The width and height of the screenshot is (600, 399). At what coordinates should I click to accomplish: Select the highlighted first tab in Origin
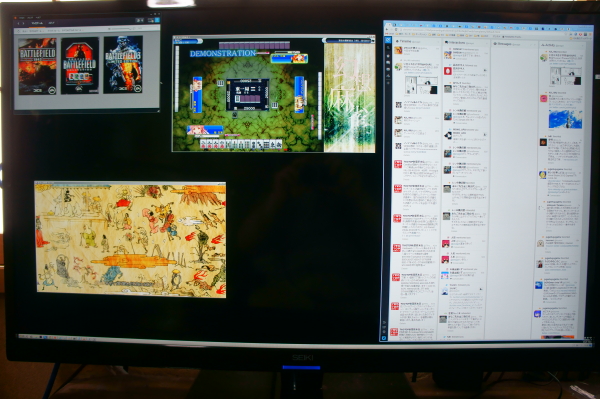37,23
